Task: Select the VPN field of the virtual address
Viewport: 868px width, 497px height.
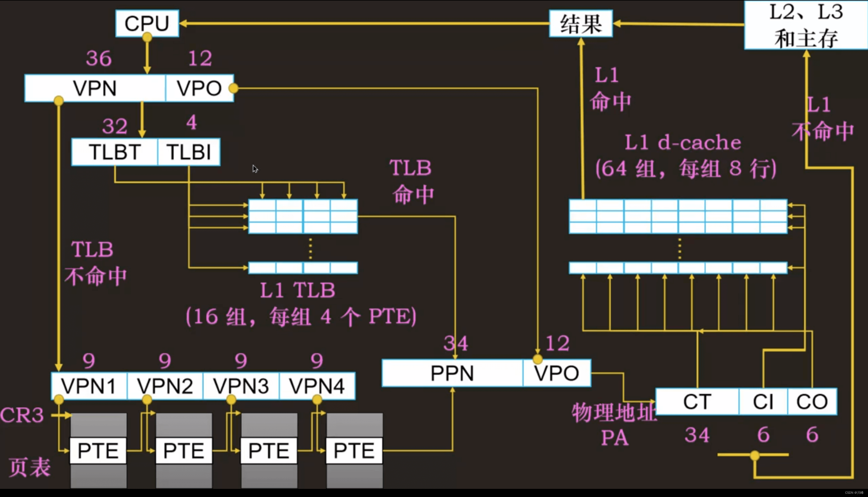Action: tap(95, 88)
